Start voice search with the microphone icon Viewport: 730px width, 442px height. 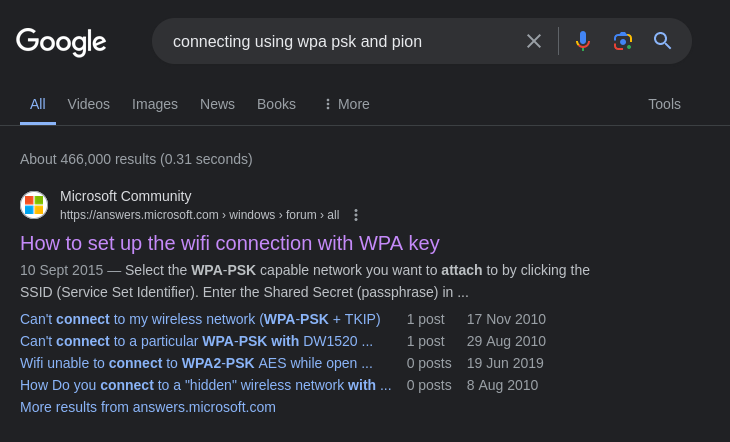[x=582, y=41]
